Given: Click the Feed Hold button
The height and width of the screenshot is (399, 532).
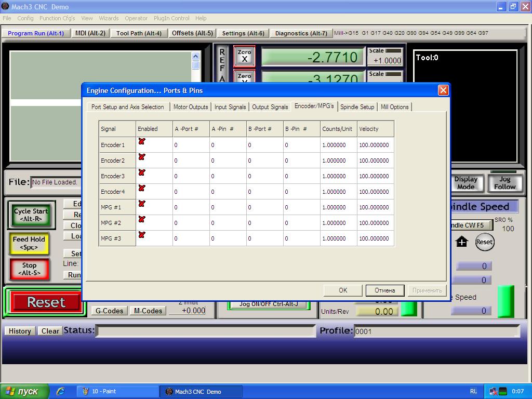Looking at the screenshot, I should coord(29,243).
